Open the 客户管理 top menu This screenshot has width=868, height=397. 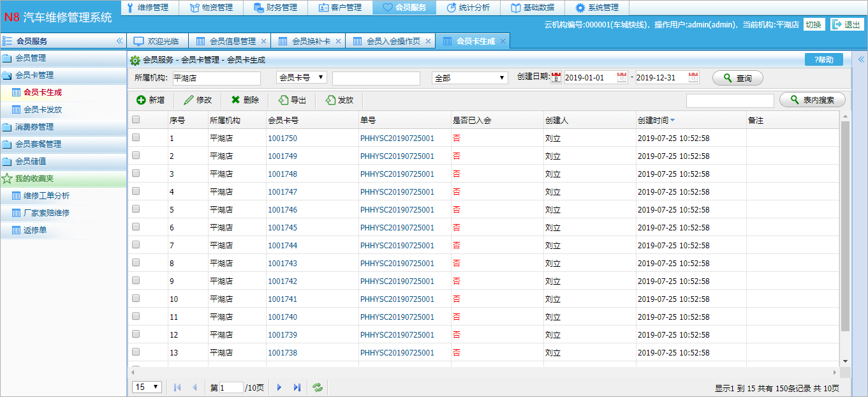point(340,8)
